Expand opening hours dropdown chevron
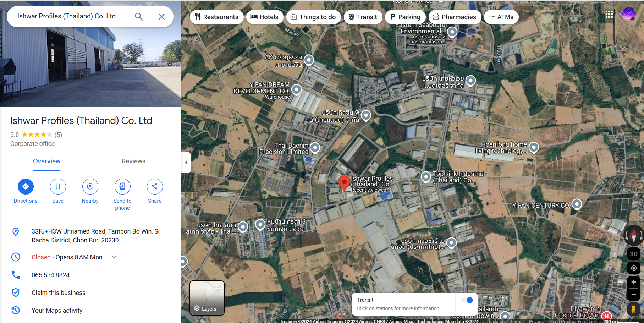This screenshot has height=323, width=644. pos(114,257)
